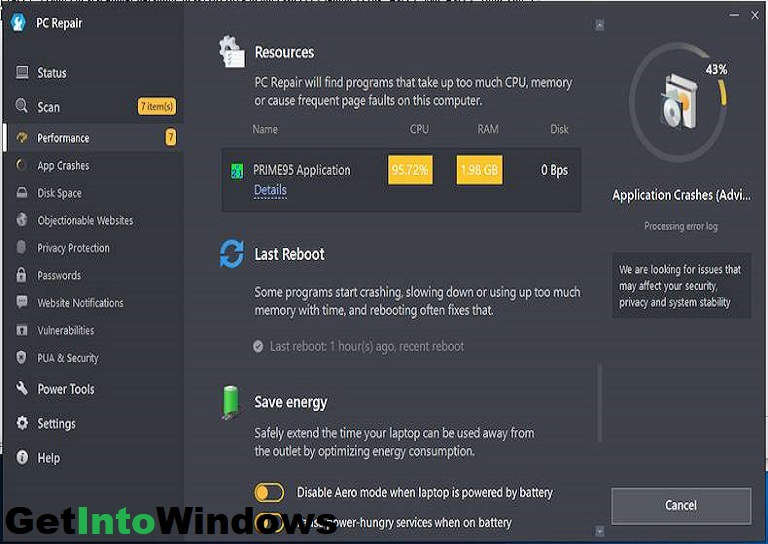
Task: Click the vertical scrollbar thumb
Action: pyautogui.click(x=600, y=402)
